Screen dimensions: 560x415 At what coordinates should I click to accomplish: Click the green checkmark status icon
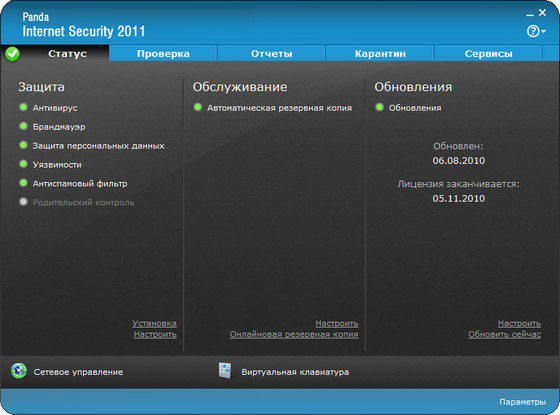12,54
